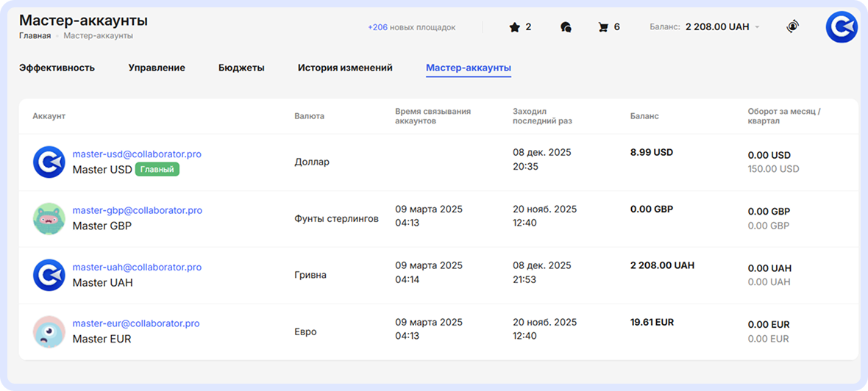Click the Главная breadcrumb link
868x391 pixels.
click(35, 35)
